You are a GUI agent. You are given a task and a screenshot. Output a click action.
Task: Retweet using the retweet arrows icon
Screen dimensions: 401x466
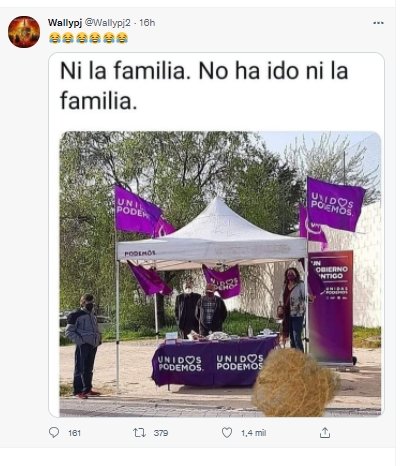point(139,433)
